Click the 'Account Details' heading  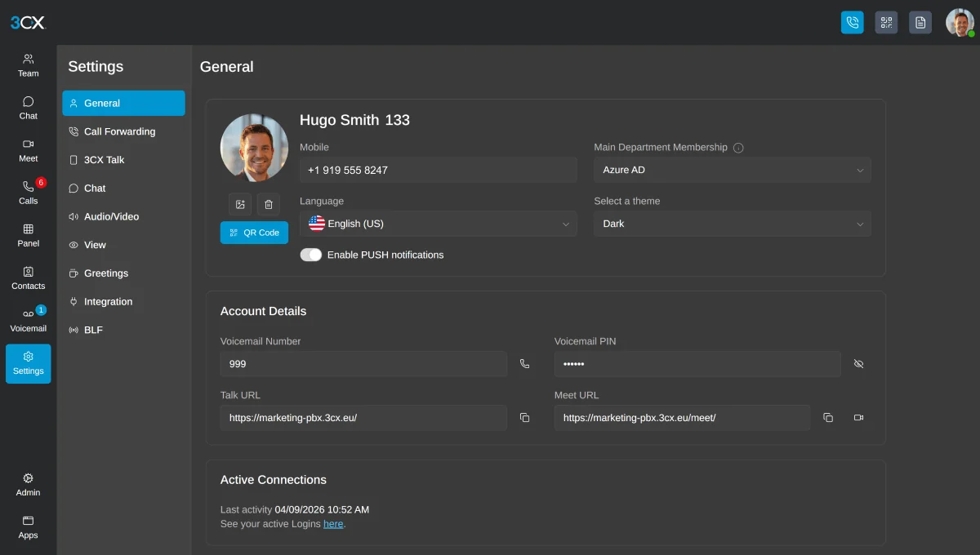[264, 311]
